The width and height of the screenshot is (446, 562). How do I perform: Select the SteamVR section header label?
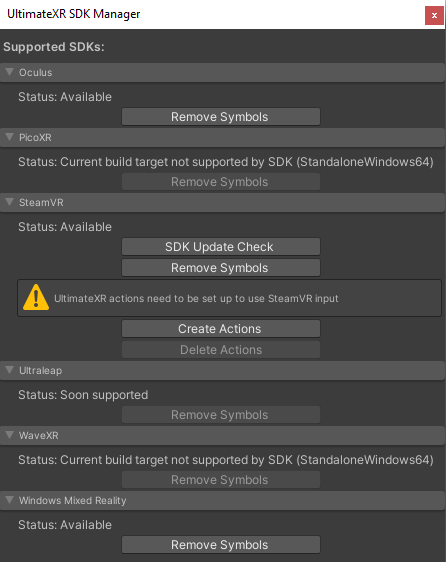click(x=41, y=203)
